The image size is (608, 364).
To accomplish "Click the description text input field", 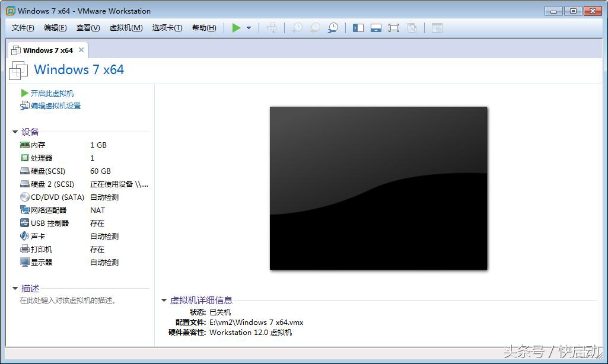I will 77,301.
